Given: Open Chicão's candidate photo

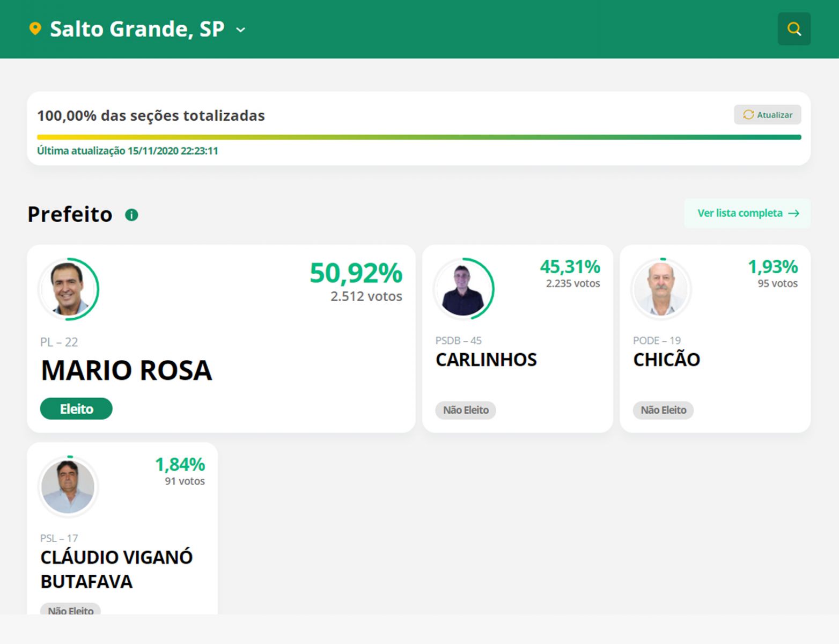Looking at the screenshot, I should (x=661, y=289).
